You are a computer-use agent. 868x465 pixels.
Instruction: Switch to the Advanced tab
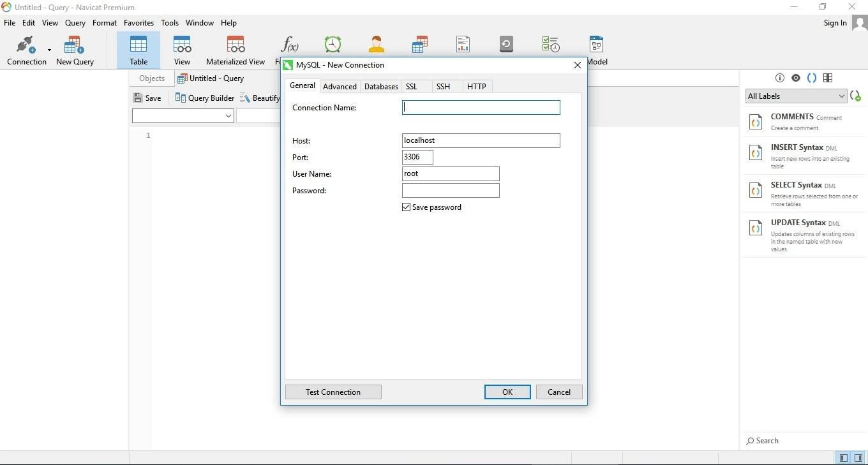tap(340, 86)
